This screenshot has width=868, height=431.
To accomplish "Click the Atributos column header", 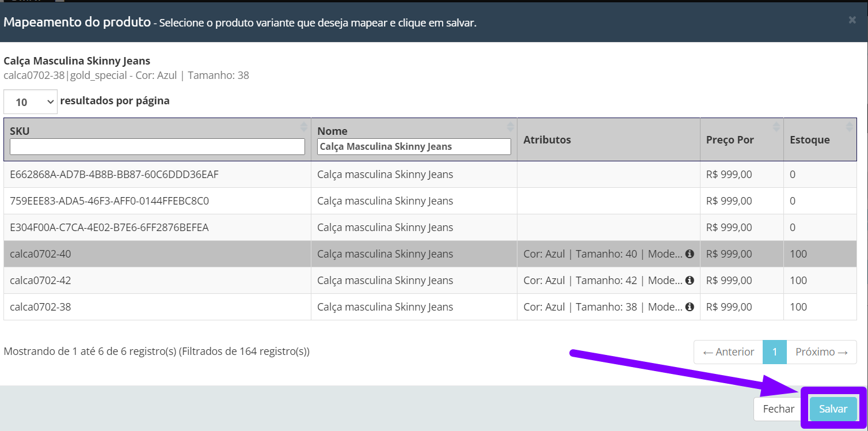I will (608, 139).
